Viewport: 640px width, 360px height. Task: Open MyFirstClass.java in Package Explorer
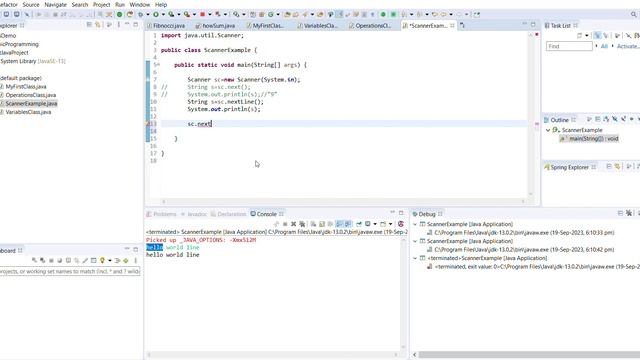(x=26, y=87)
